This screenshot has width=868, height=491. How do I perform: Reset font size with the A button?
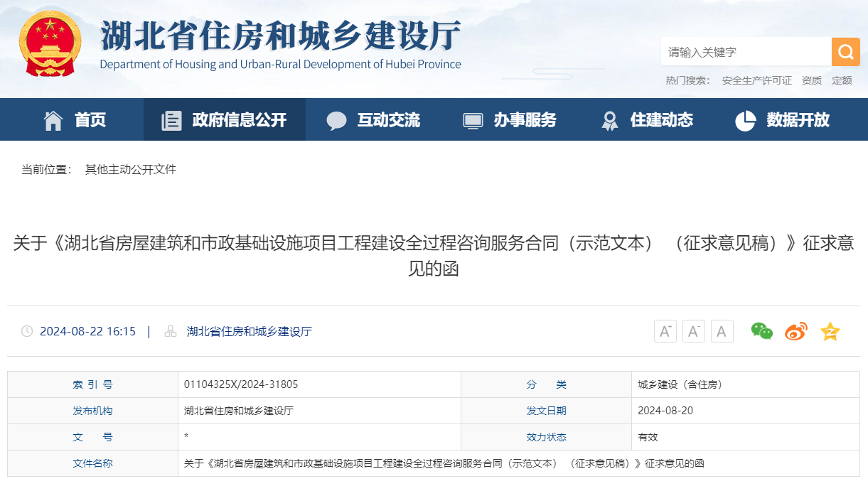[722, 330]
